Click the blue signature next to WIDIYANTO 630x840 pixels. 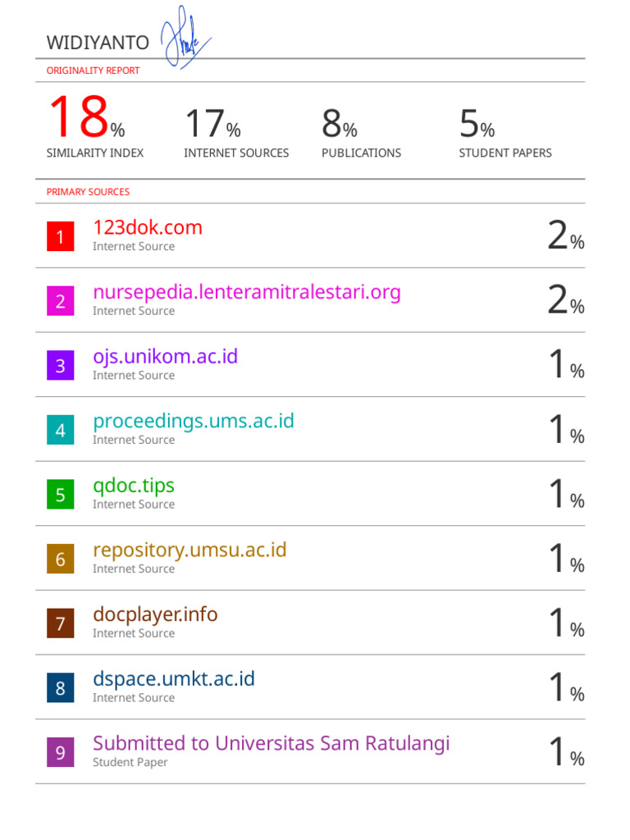[x=184, y=39]
